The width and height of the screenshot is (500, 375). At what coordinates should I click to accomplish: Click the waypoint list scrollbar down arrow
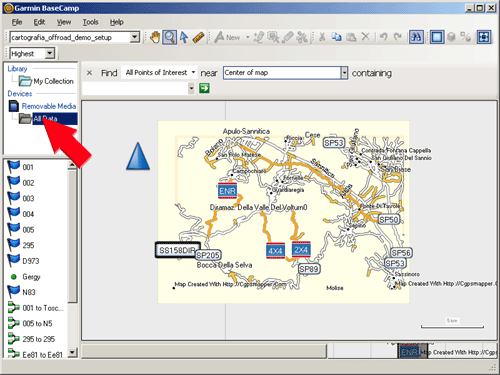point(72,352)
